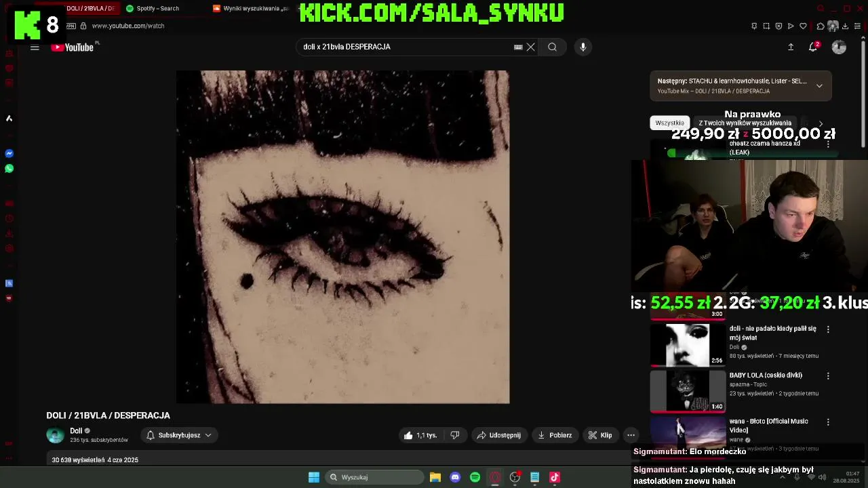The height and width of the screenshot is (488, 868).
Task: Open Opera GX from the taskbar
Action: (495, 477)
